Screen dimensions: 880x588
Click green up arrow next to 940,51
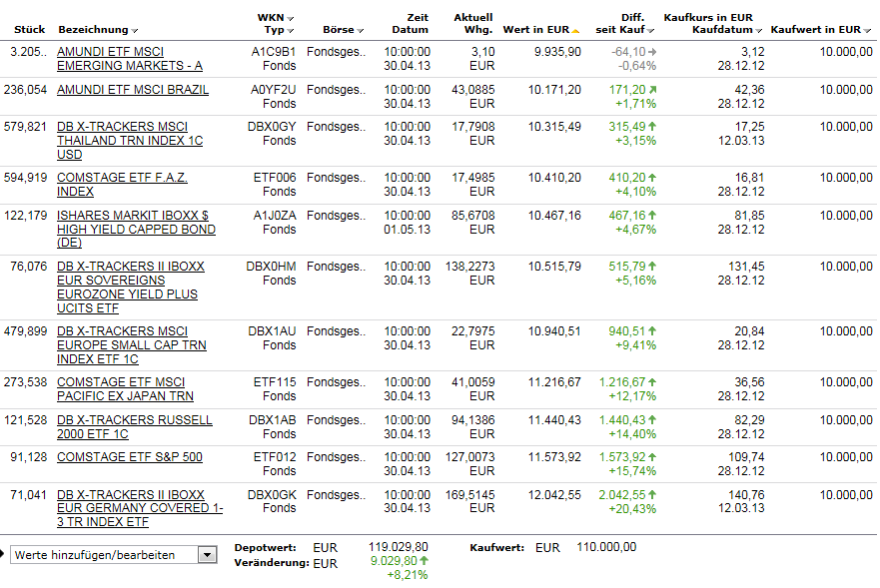652,331
